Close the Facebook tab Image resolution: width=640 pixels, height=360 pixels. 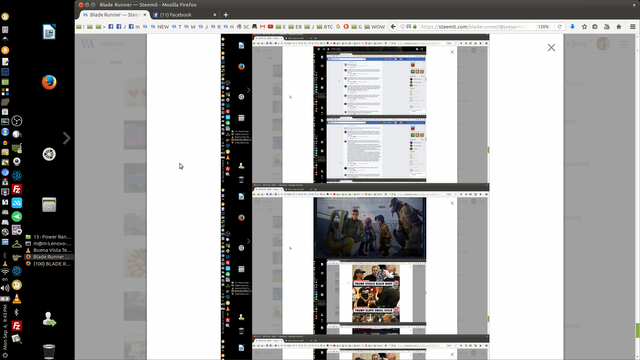click(215, 15)
